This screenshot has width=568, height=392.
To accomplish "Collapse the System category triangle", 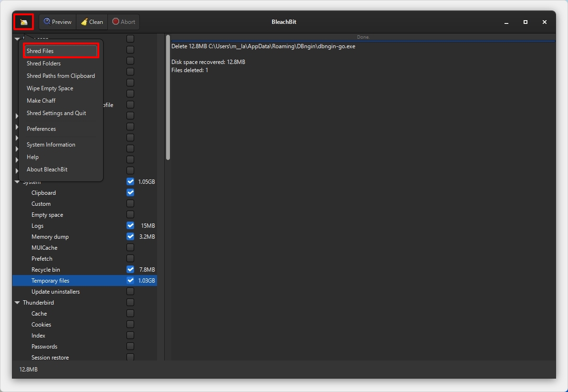I will 17,182.
